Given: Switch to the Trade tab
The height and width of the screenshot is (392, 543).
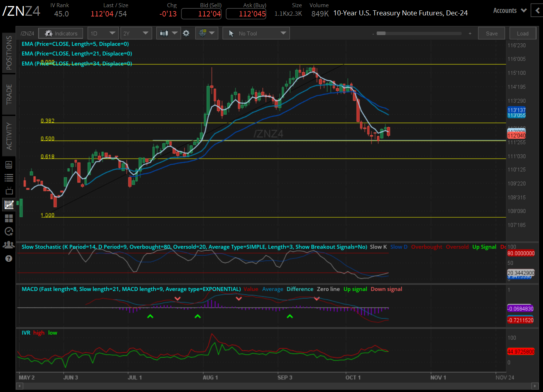Looking at the screenshot, I should click(x=9, y=94).
